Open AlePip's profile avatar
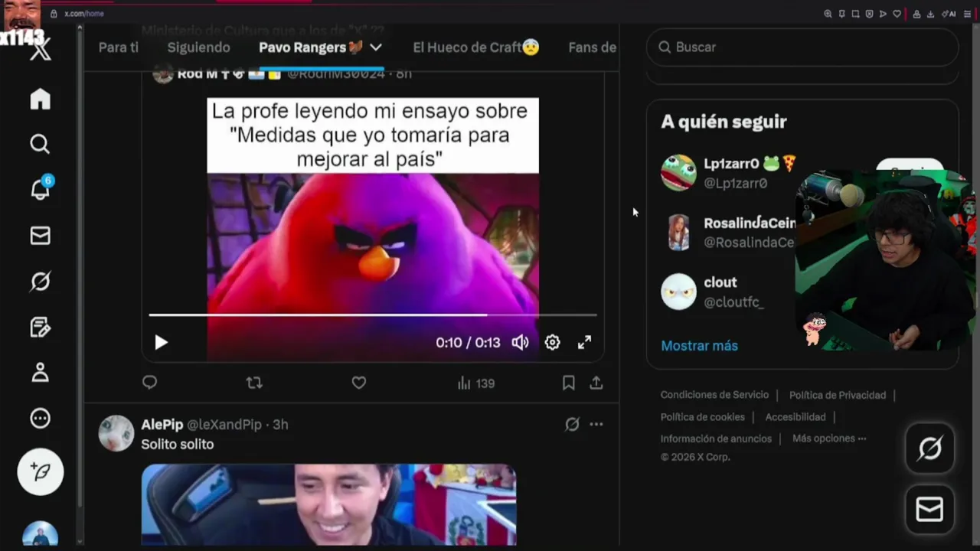 (116, 433)
